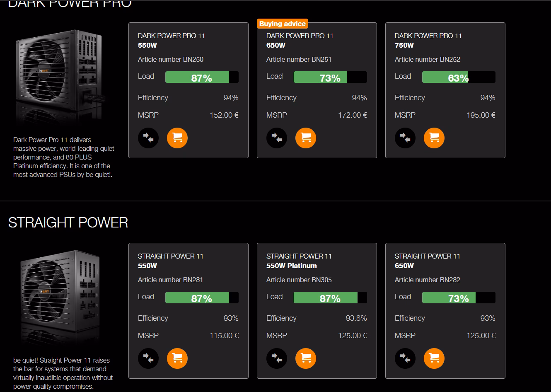The height and width of the screenshot is (392, 551).
Task: Click the 63% load bar on 750W
Action: coord(458,77)
